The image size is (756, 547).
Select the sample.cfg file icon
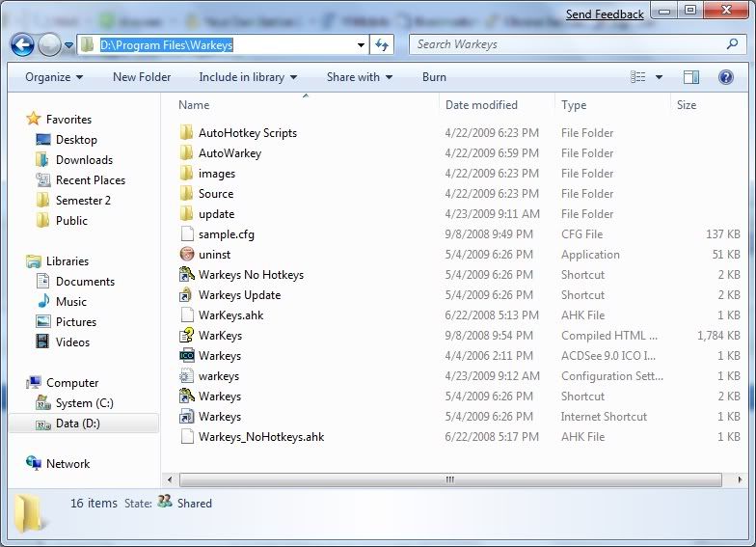pos(187,233)
